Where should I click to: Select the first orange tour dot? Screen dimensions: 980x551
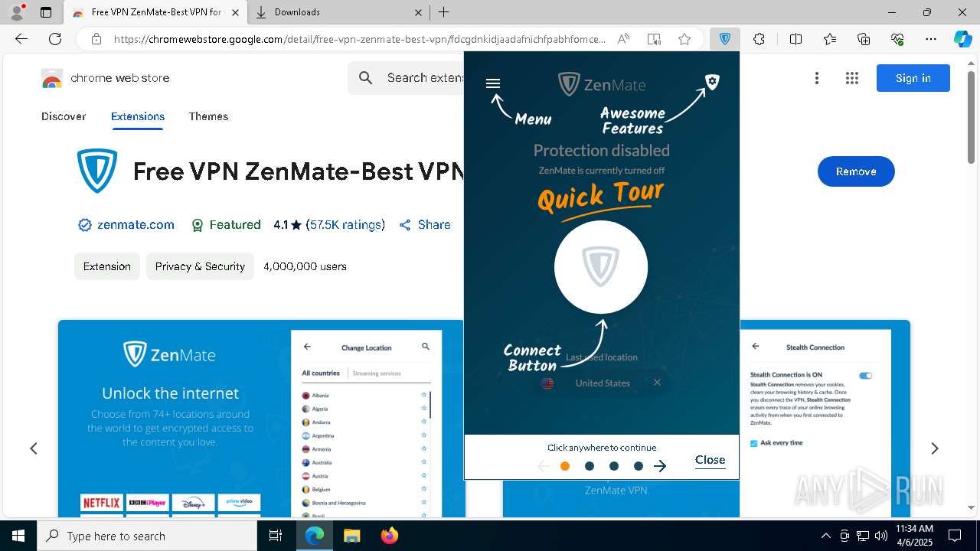coord(565,466)
